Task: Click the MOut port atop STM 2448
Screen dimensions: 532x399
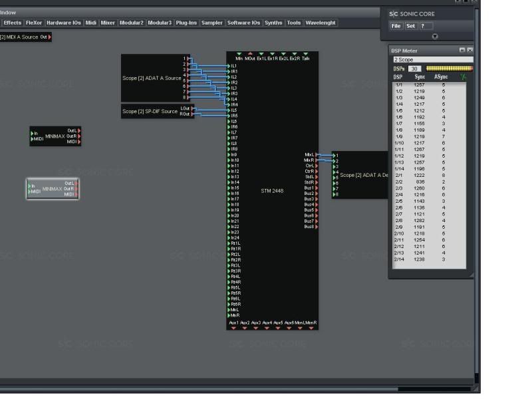Action: click(x=250, y=54)
